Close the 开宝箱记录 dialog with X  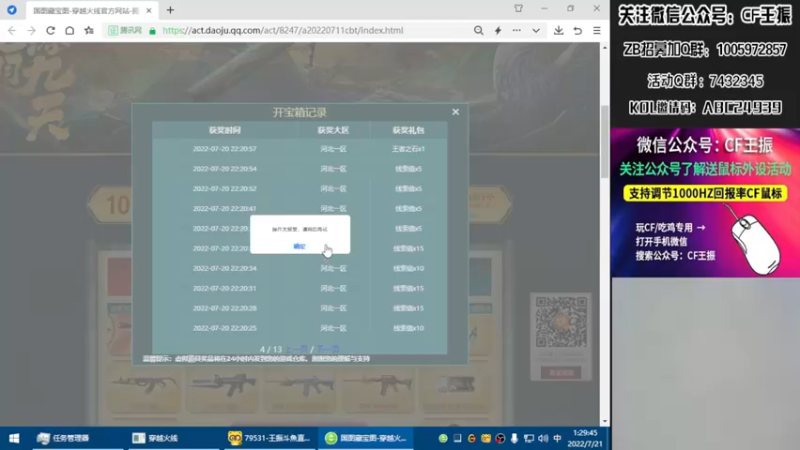(456, 112)
